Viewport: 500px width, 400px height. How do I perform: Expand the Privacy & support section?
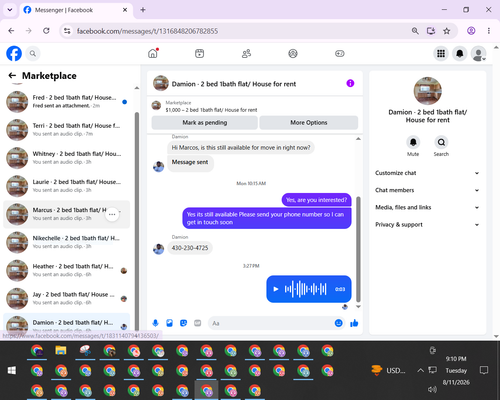[427, 225]
